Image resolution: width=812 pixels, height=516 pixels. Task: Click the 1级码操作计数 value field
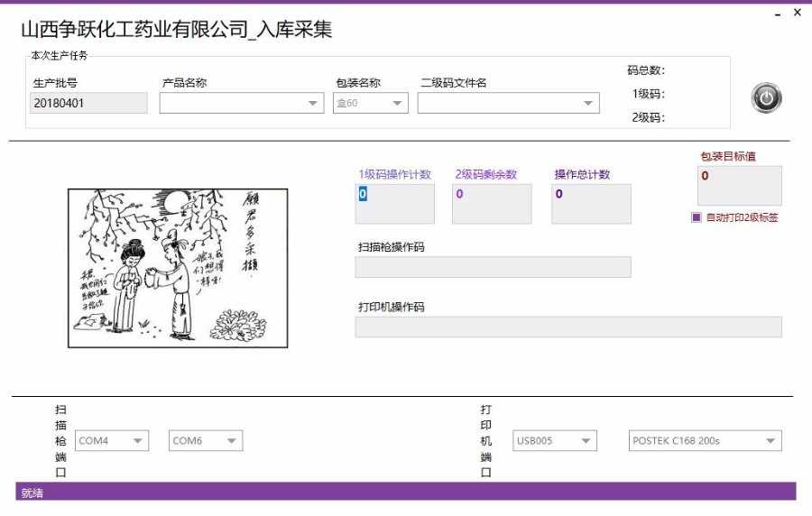pos(394,204)
